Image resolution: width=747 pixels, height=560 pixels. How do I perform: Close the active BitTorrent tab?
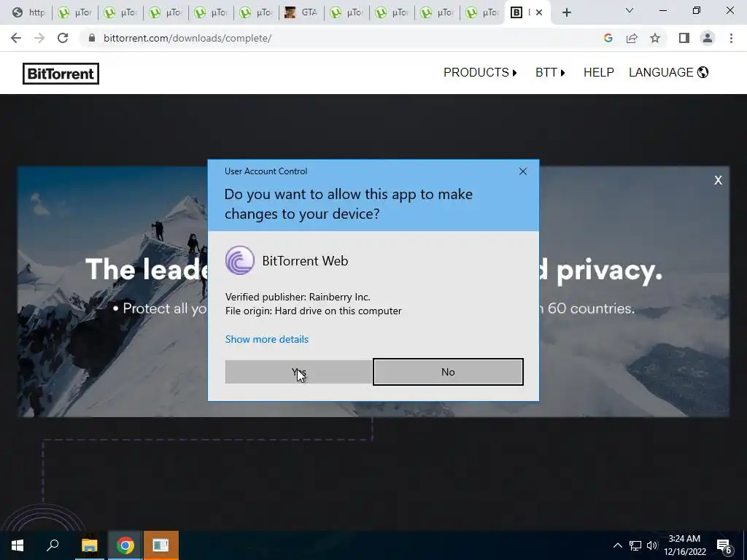tap(539, 13)
